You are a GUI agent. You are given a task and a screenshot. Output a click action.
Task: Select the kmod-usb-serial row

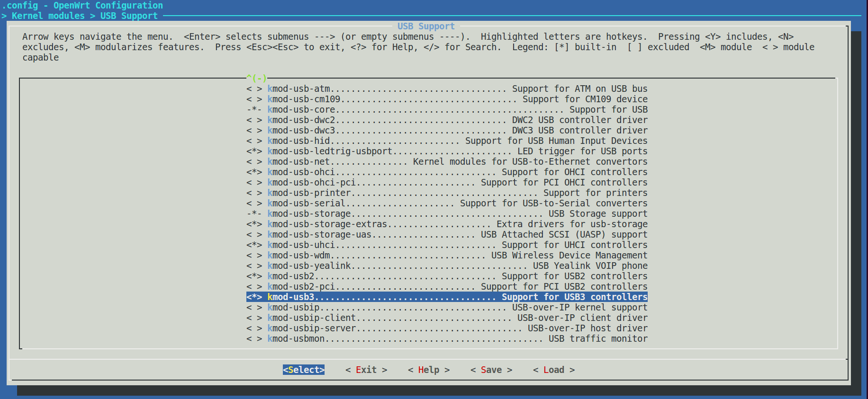point(447,204)
